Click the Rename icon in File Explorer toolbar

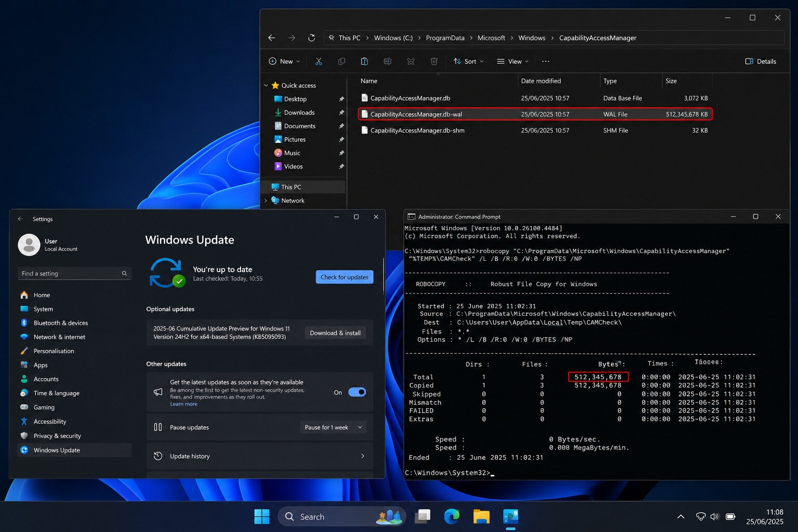pyautogui.click(x=388, y=61)
